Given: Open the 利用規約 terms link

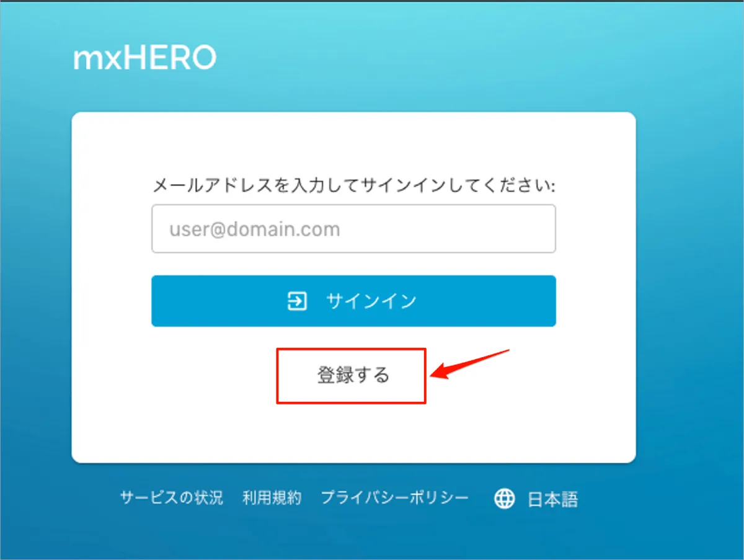Looking at the screenshot, I should (x=272, y=498).
